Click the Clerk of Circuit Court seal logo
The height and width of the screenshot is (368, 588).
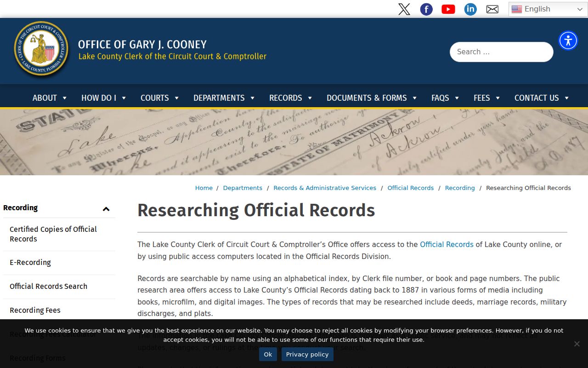coord(41,49)
